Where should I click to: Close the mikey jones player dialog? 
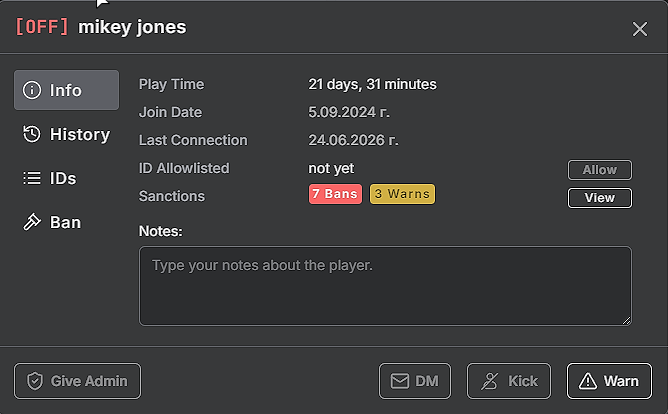(639, 29)
